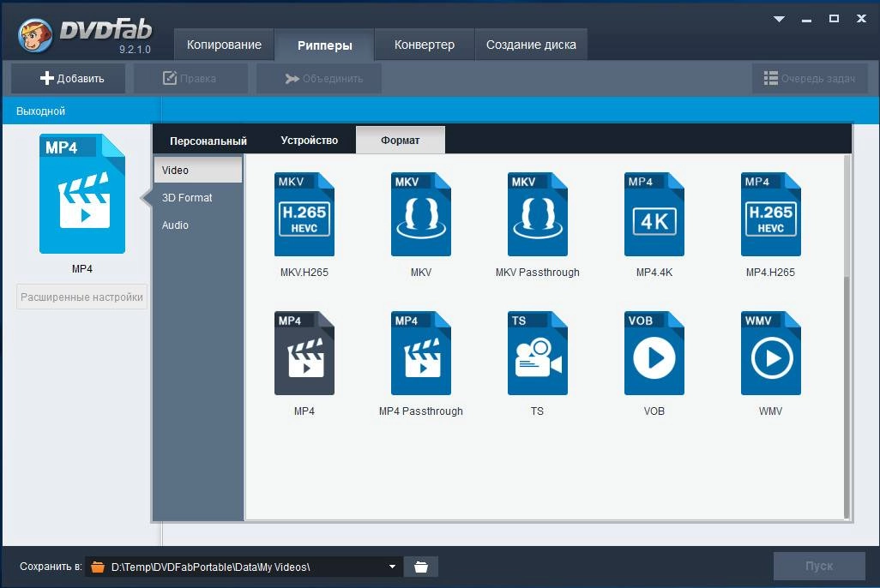Click the version number 9.2.1.0
880x588 pixels.
[x=135, y=50]
